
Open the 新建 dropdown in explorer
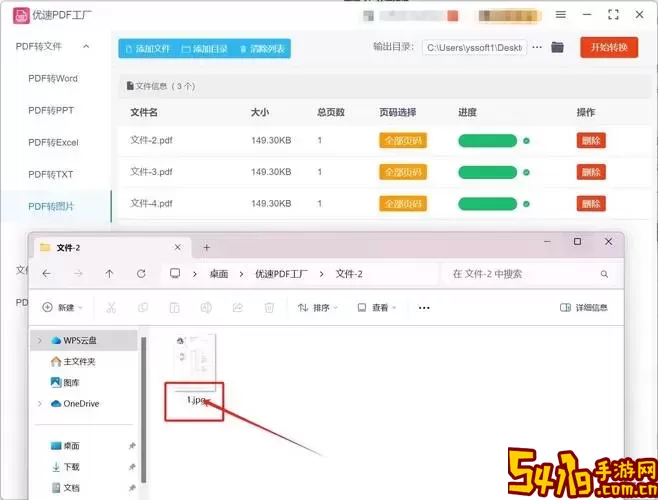pos(62,308)
